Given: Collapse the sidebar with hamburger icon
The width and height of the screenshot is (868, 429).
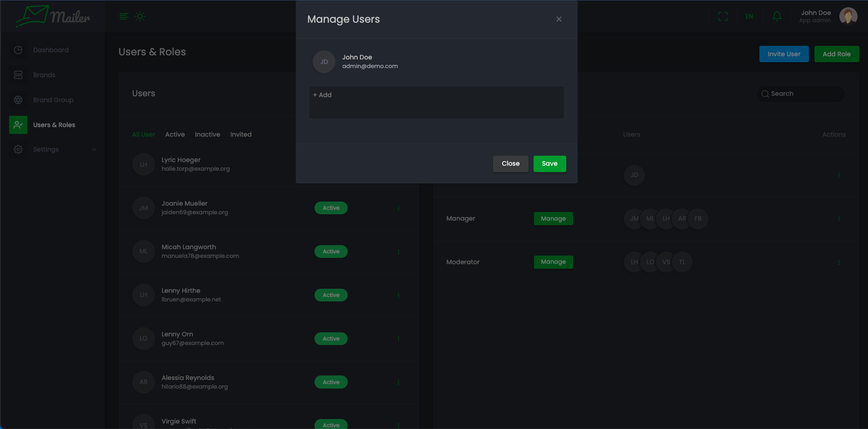Looking at the screenshot, I should [124, 17].
